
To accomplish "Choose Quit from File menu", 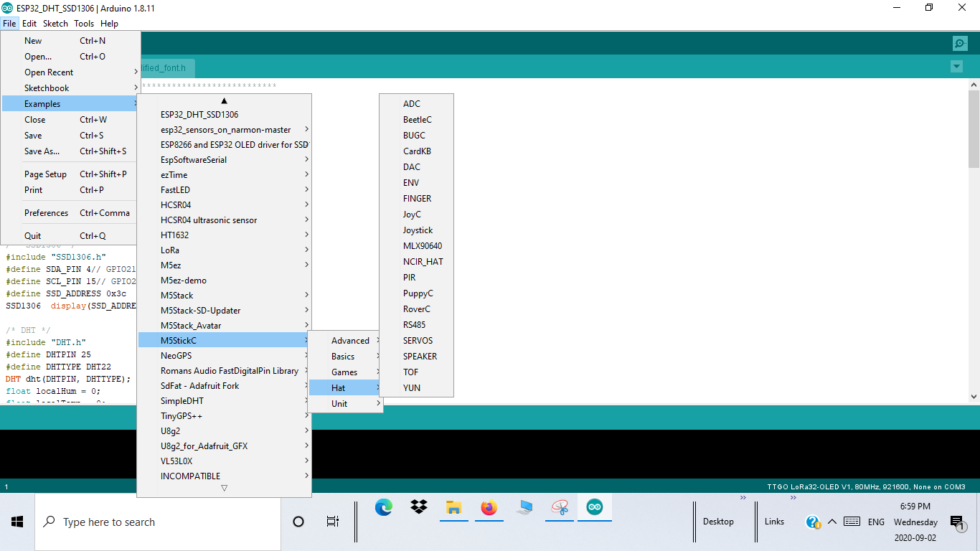I will 70,236.
